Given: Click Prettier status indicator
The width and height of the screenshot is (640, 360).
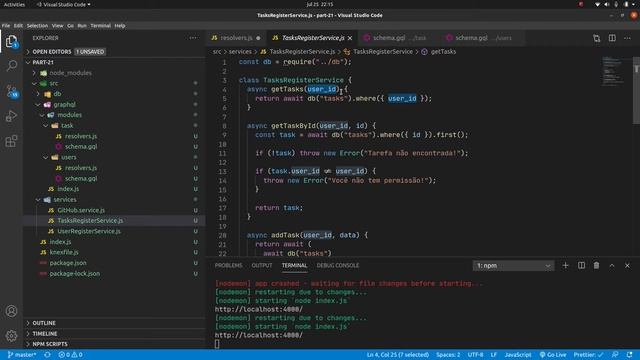Looking at the screenshot, I should point(588,355).
